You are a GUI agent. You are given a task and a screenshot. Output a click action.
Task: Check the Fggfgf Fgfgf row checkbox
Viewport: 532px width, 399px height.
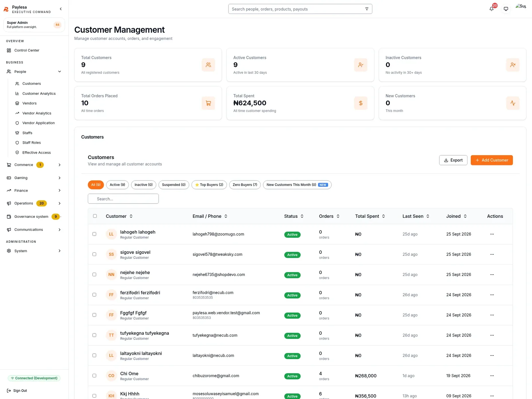(94, 315)
